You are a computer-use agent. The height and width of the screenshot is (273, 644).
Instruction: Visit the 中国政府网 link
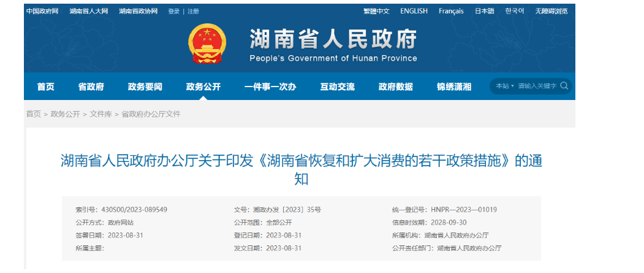(42, 11)
